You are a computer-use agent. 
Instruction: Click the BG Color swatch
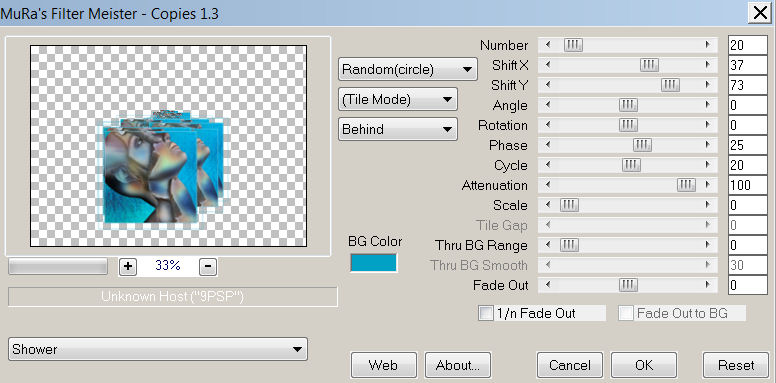click(374, 263)
